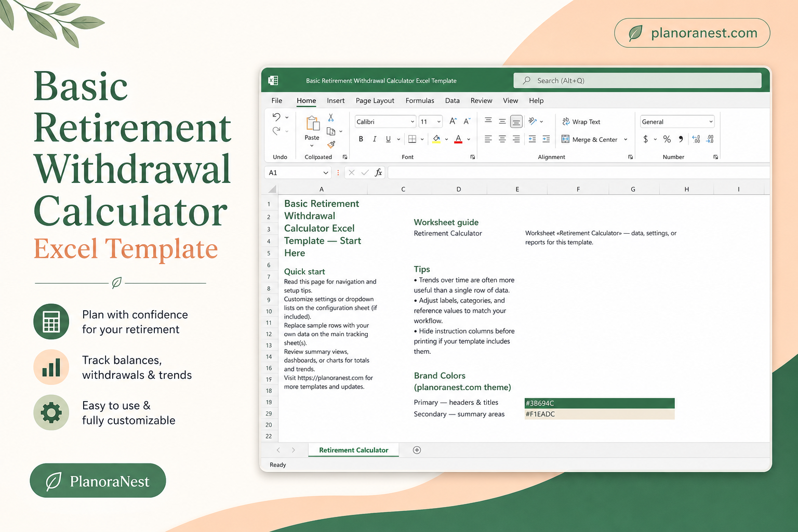Click the Undo arrow icon
The width and height of the screenshot is (798, 532).
276,117
